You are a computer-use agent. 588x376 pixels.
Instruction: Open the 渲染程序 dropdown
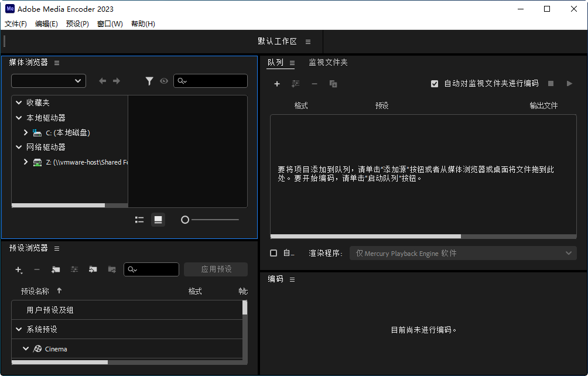567,252
